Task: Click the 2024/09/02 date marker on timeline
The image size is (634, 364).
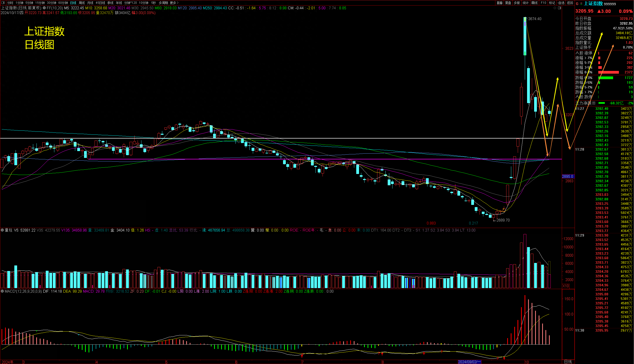Action: [469, 362]
